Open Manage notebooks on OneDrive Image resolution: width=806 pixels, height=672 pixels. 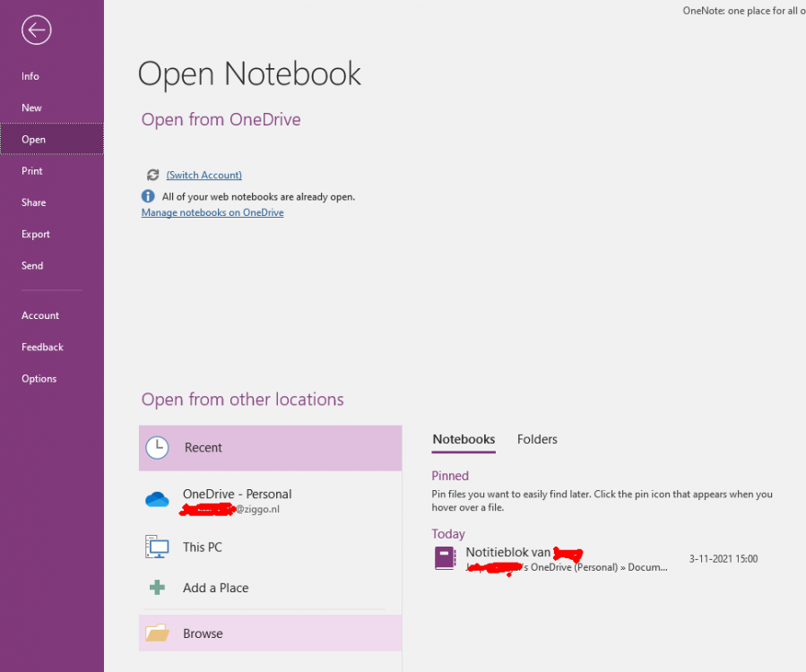coord(212,212)
